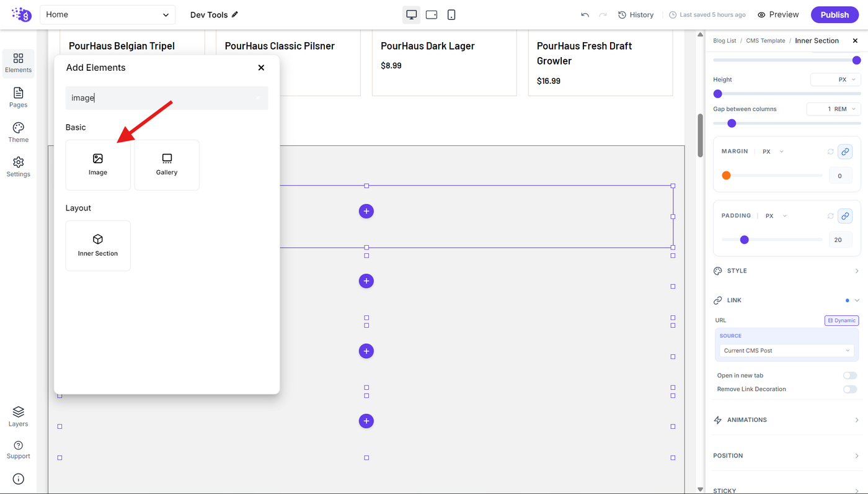Edit the Dev Tools name pencil icon
The height and width of the screenshot is (494, 868).
click(x=235, y=14)
